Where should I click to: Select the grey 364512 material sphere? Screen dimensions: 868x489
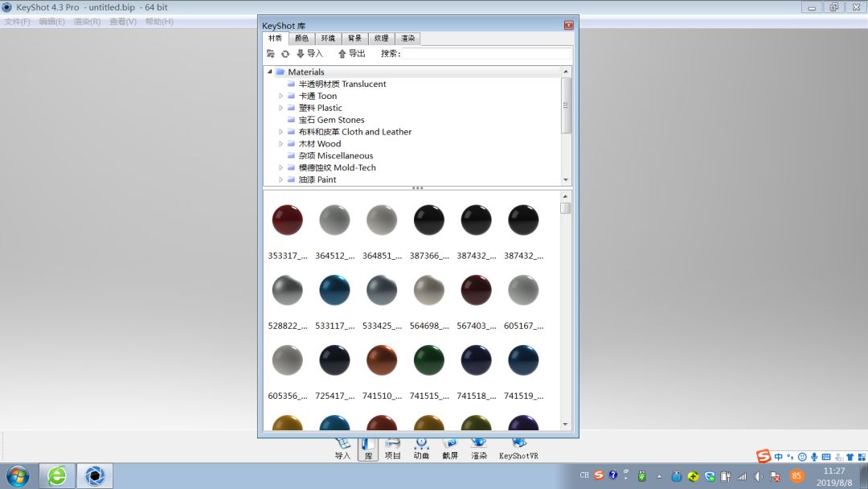click(334, 220)
